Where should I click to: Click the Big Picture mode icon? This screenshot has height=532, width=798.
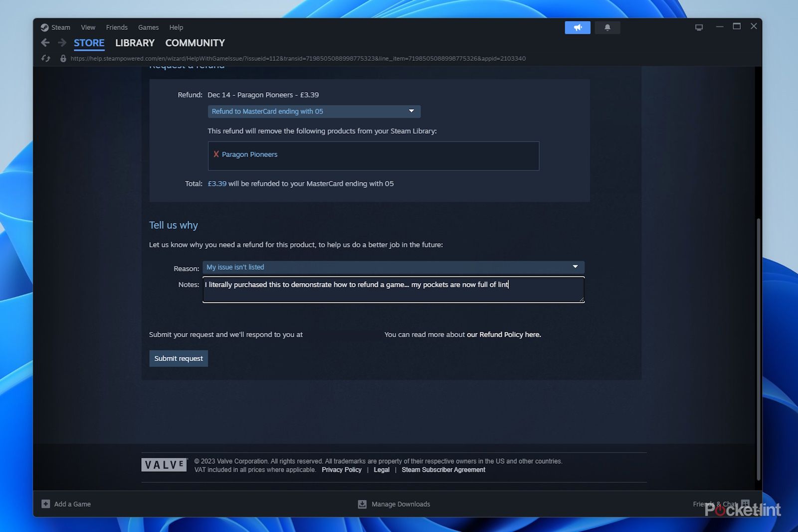[x=699, y=27]
